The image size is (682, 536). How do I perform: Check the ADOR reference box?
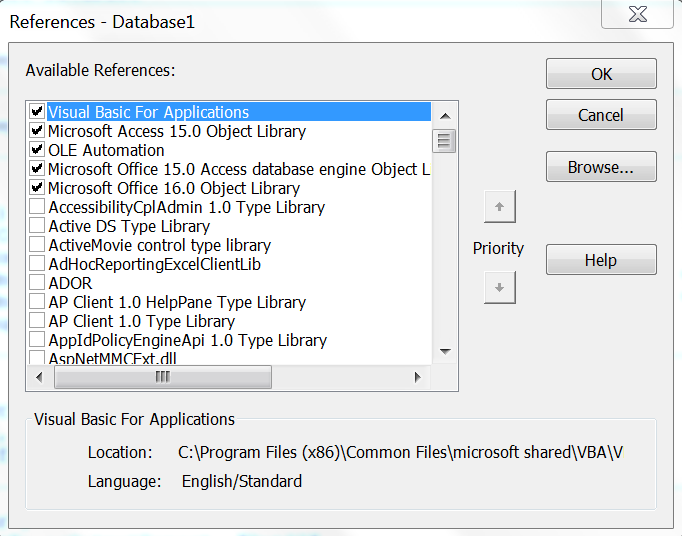(x=37, y=282)
